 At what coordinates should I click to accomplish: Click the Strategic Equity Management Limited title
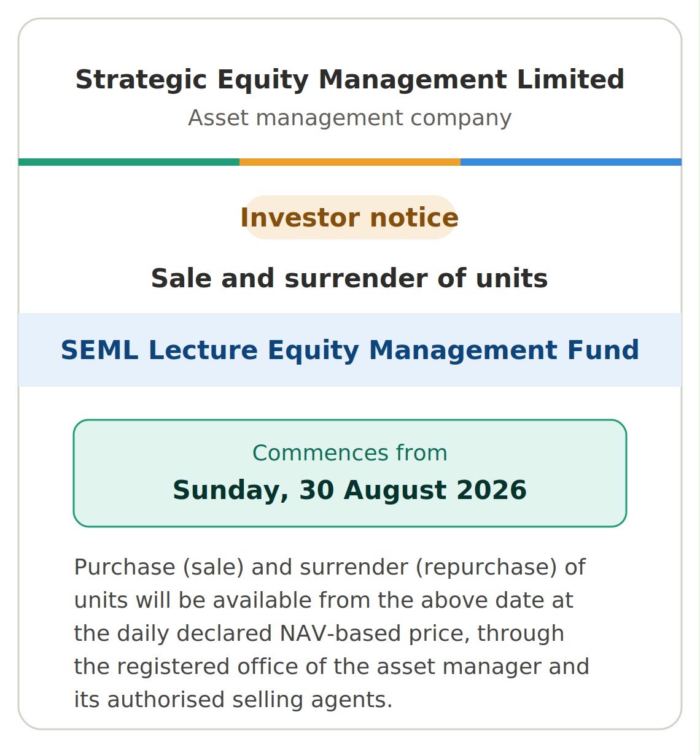coord(350,80)
